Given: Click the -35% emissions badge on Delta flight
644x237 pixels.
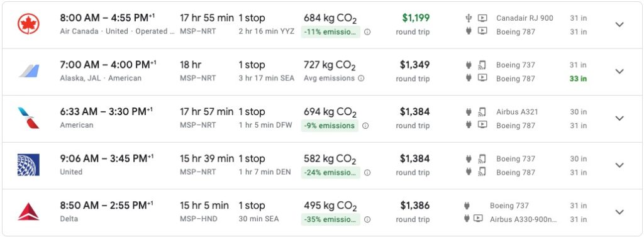Looking at the screenshot, I should (331, 219).
